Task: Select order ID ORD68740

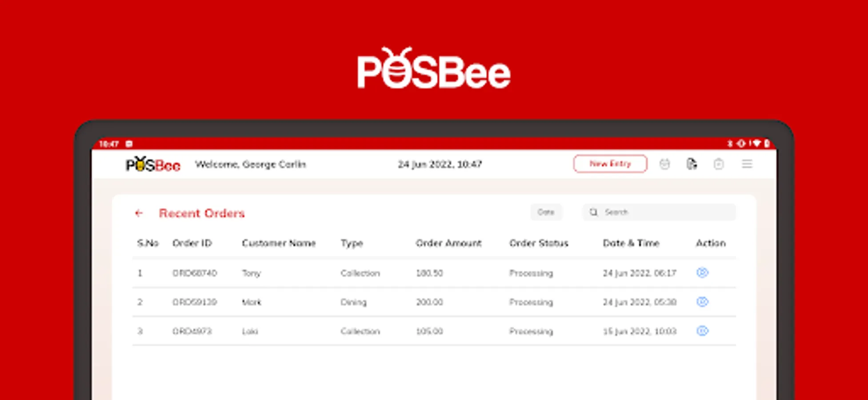Action: pyautogui.click(x=195, y=273)
